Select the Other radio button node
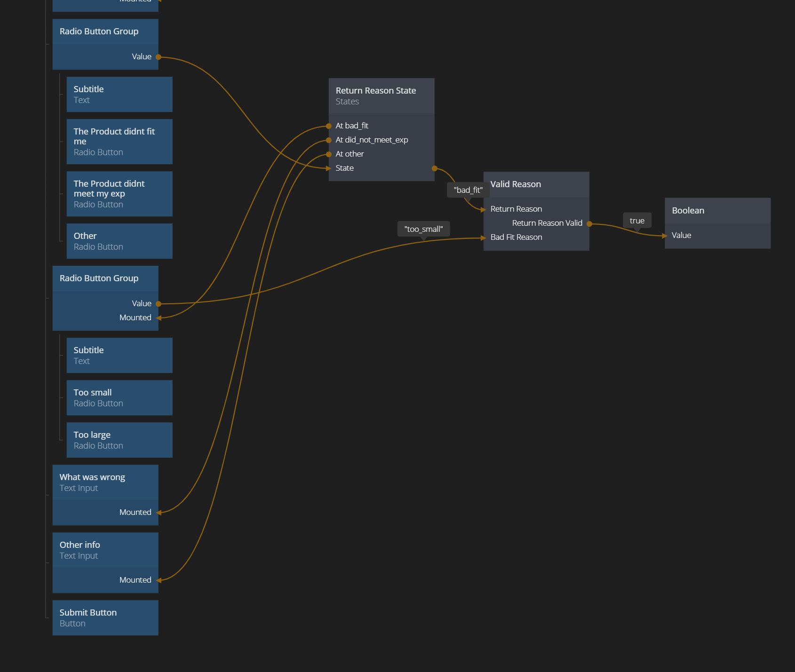This screenshot has height=672, width=795. (x=119, y=241)
